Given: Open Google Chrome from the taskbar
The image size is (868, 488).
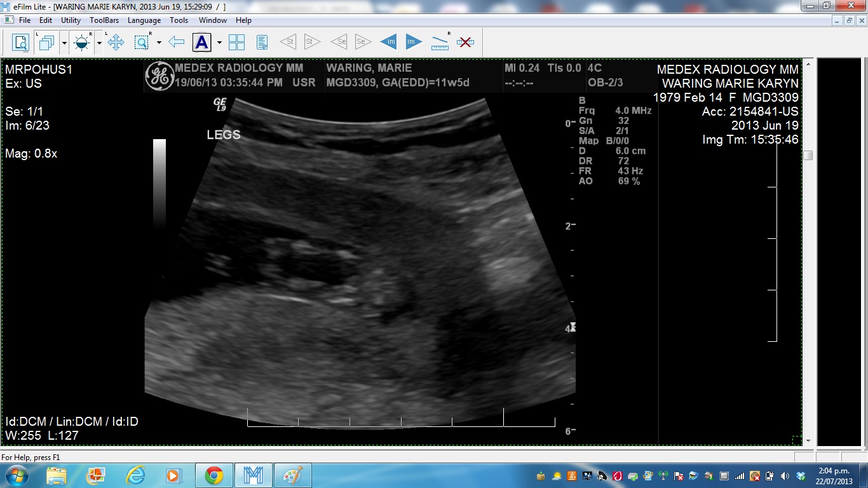Looking at the screenshot, I should (214, 475).
